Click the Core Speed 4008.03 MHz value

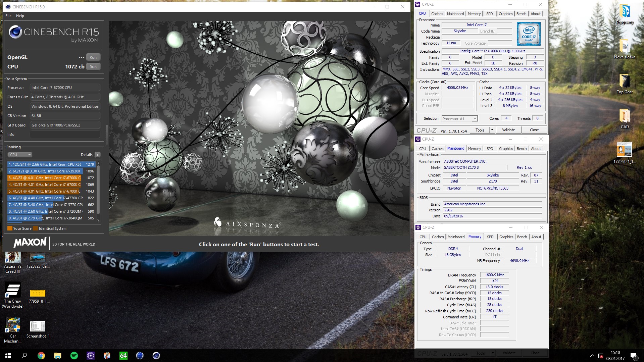point(457,88)
